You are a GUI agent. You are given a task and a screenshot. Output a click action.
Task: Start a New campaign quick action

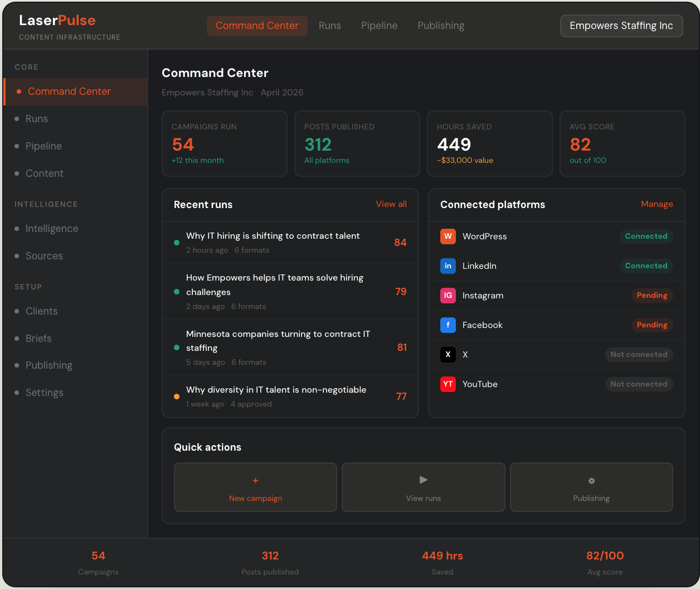[x=255, y=487]
